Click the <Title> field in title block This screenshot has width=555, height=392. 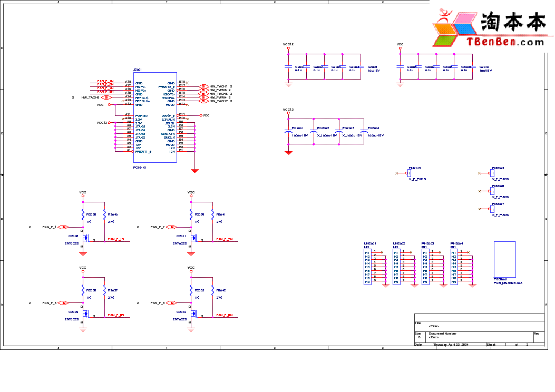tap(434, 326)
